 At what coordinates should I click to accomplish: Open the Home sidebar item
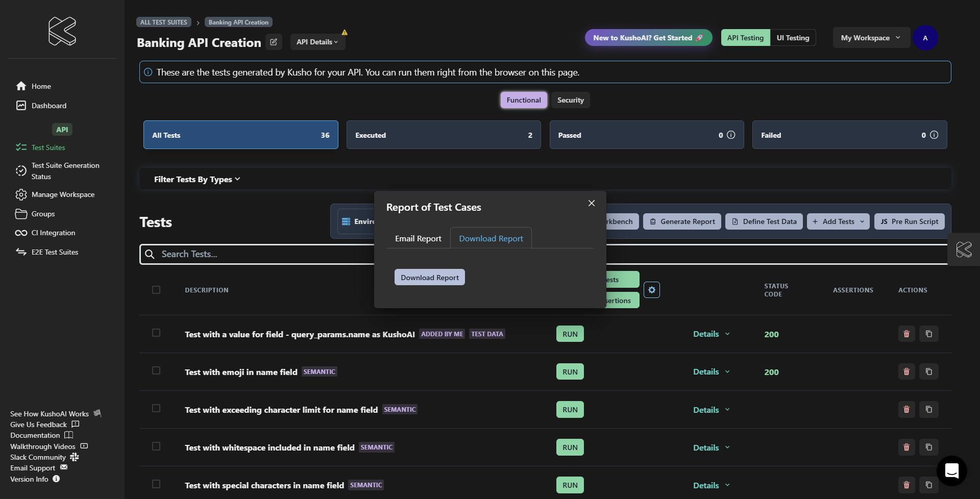tap(34, 86)
